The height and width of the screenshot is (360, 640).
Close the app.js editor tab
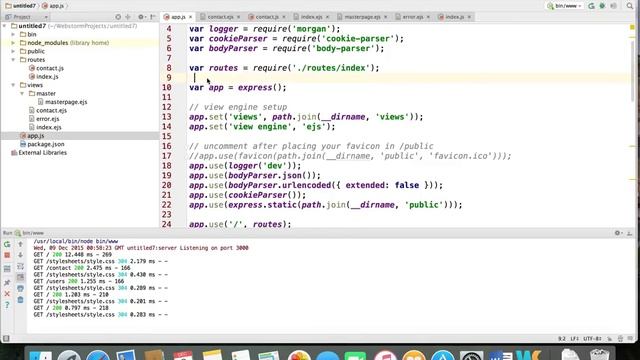pyautogui.click(x=190, y=17)
